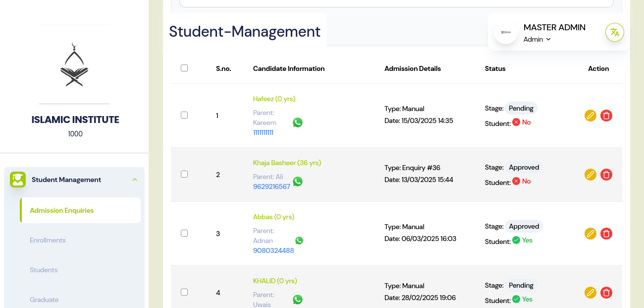644x308 pixels.
Task: Collapse the Student Management sidebar section
Action: point(135,180)
